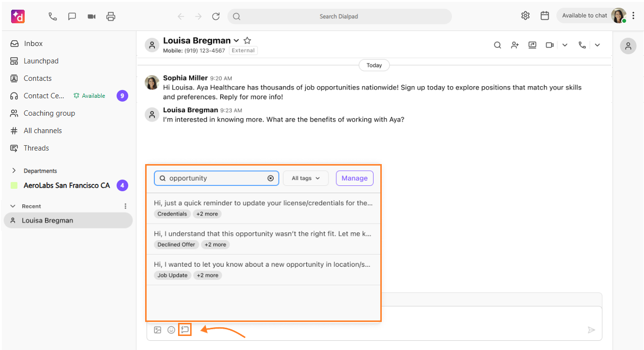644x350 pixels.
Task: Show +2 more tags beside Declined Offer
Action: tap(215, 244)
